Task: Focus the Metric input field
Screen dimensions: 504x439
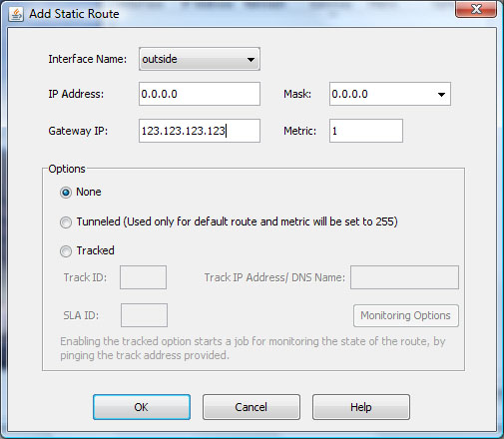Action: point(366,131)
